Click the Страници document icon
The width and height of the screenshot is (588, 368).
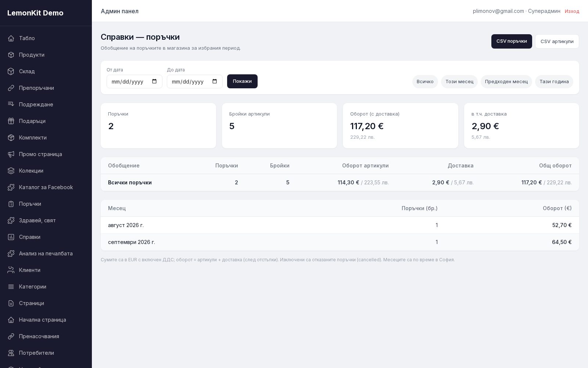point(11,303)
